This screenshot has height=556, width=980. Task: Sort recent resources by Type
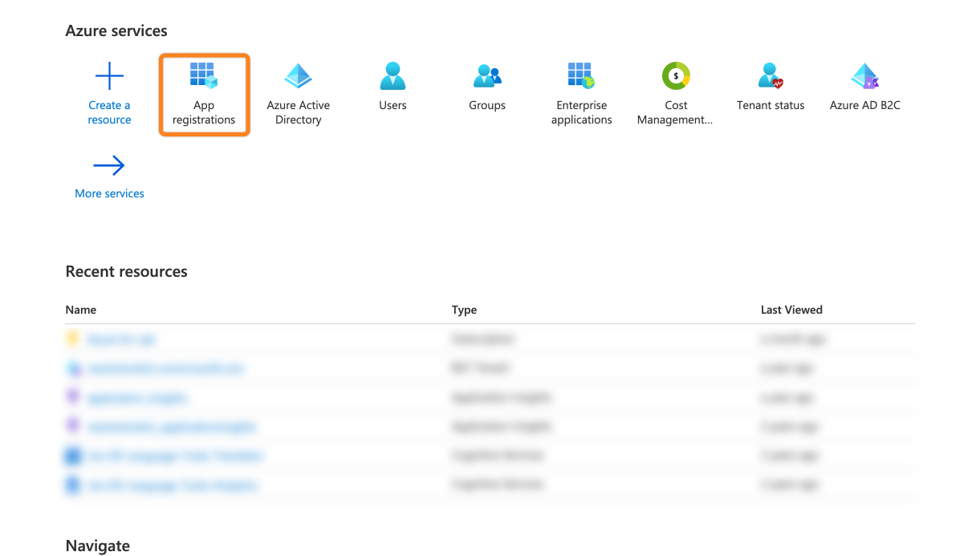coord(464,310)
